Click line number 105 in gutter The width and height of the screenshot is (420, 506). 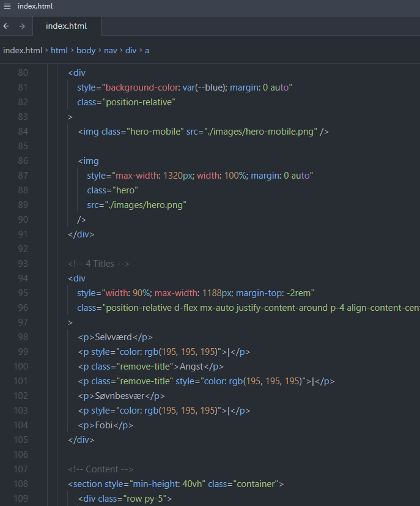click(x=21, y=440)
